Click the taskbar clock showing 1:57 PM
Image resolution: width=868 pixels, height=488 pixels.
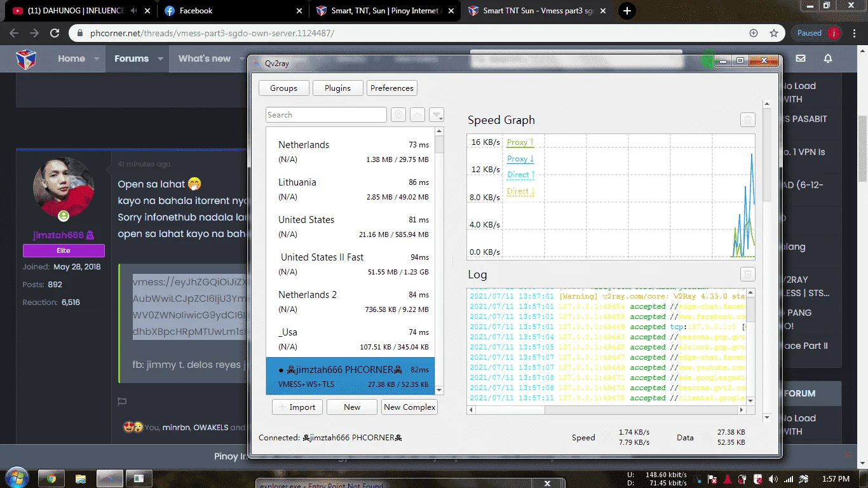click(x=836, y=479)
